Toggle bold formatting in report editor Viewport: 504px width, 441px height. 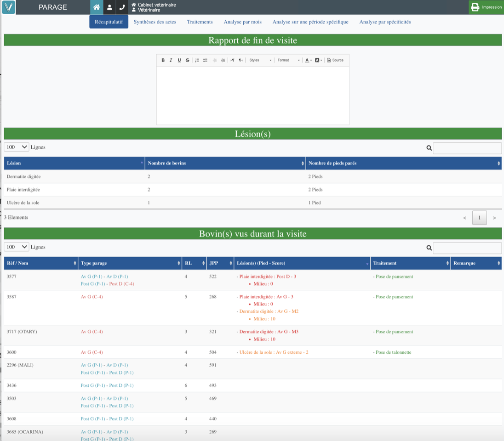tap(163, 60)
